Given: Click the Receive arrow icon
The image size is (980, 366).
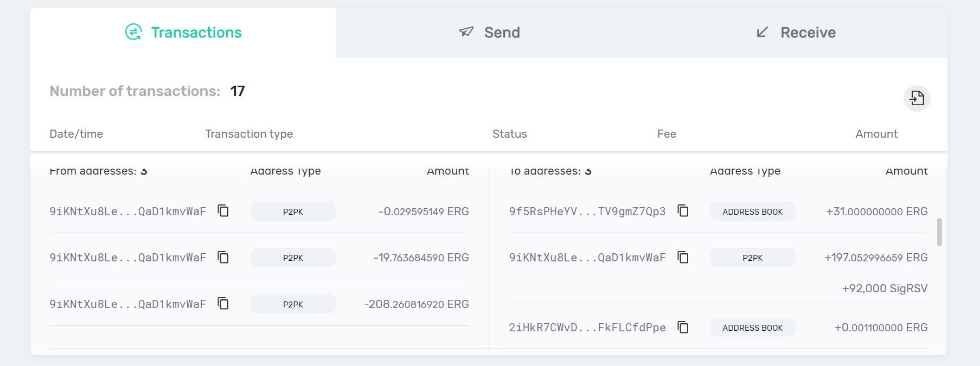Looking at the screenshot, I should click(762, 32).
